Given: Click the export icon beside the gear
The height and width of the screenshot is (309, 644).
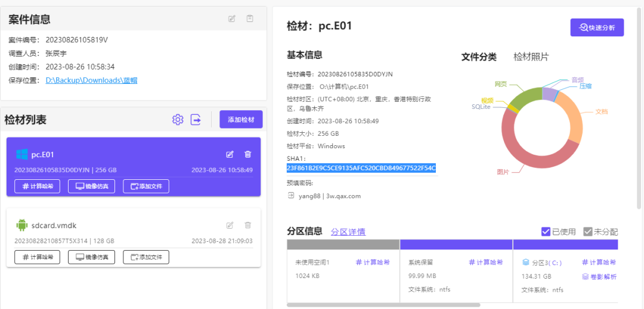Looking at the screenshot, I should click(x=196, y=120).
